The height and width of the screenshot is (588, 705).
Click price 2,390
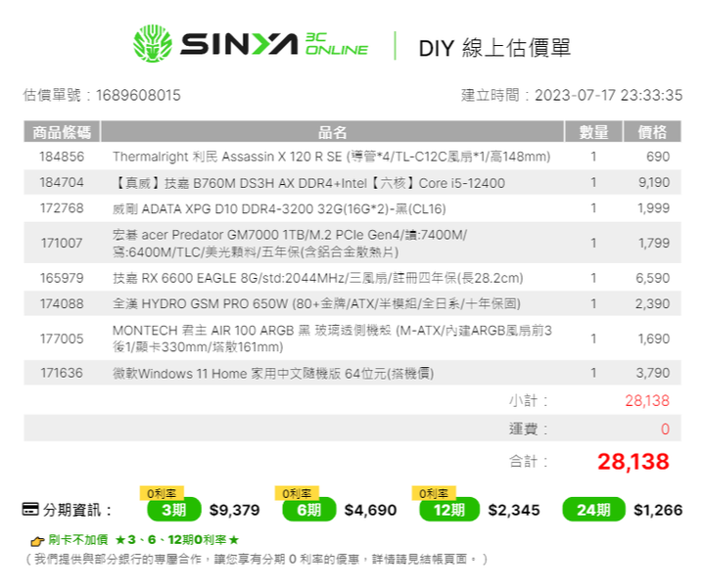[x=652, y=304]
